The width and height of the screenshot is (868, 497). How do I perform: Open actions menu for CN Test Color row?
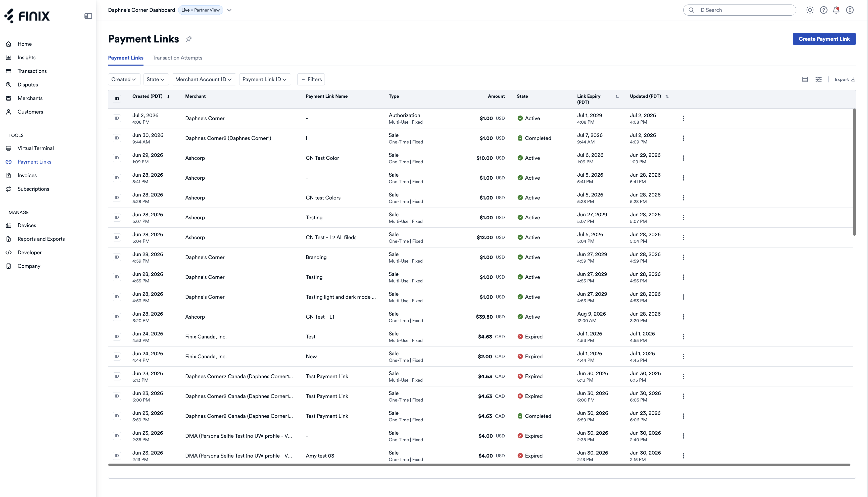point(683,158)
